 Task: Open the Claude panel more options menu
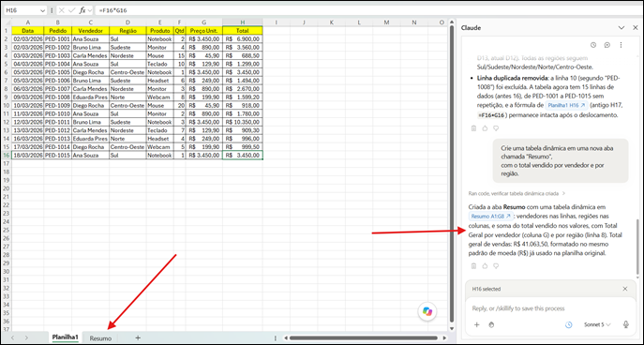pos(621,45)
